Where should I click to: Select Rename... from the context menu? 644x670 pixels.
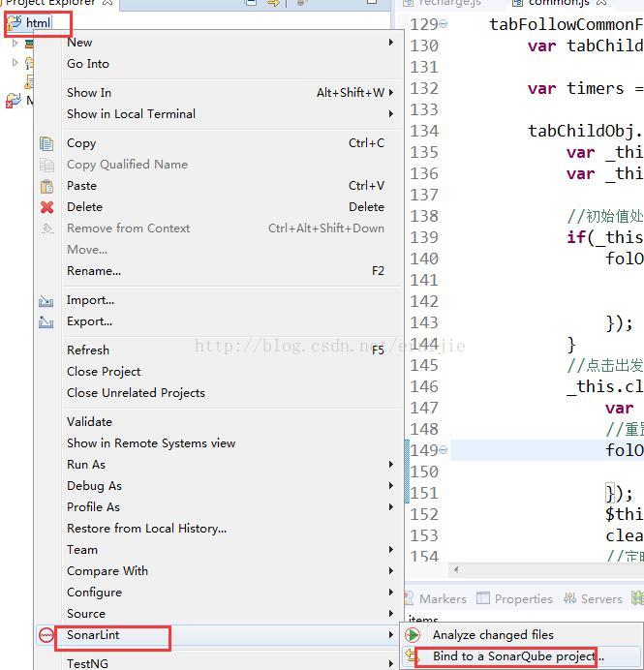tap(94, 271)
